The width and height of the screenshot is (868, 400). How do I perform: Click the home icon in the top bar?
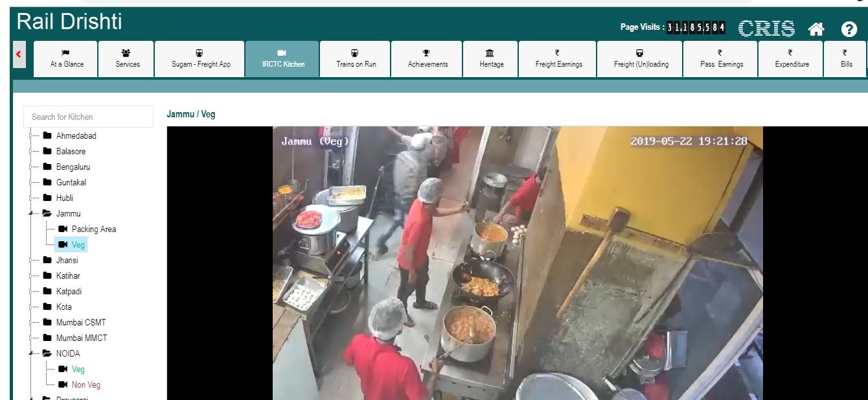point(817,29)
